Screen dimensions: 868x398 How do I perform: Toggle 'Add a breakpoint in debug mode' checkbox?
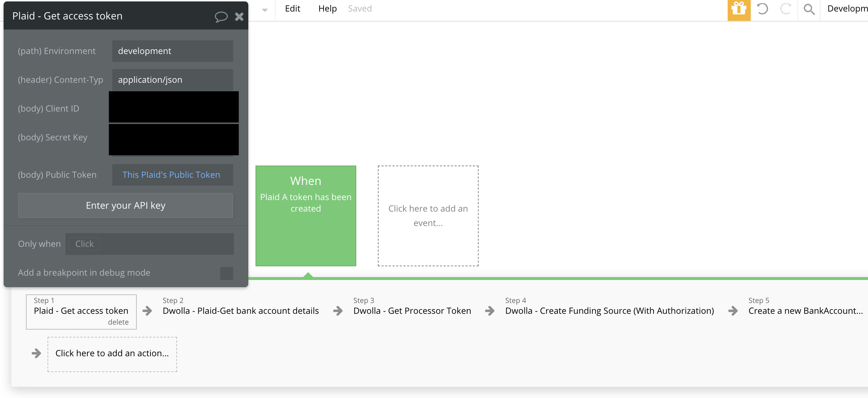227,273
